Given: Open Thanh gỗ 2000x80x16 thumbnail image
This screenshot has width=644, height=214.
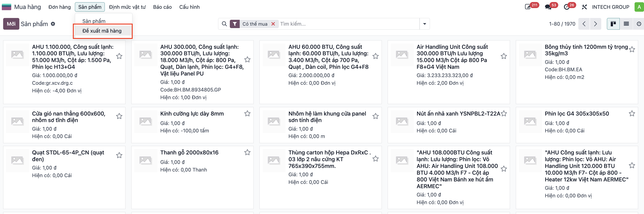Looking at the screenshot, I should click(145, 160).
